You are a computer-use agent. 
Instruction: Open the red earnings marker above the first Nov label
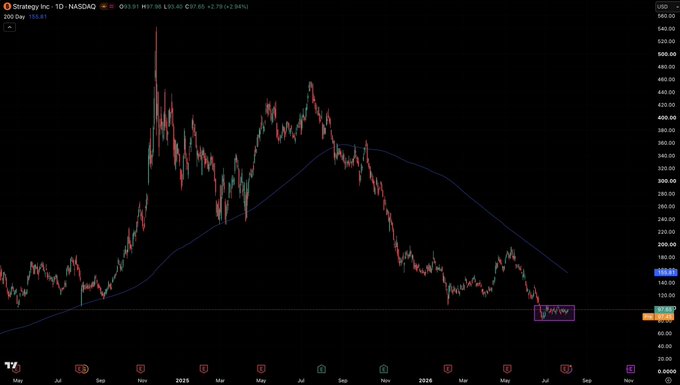tap(141, 369)
